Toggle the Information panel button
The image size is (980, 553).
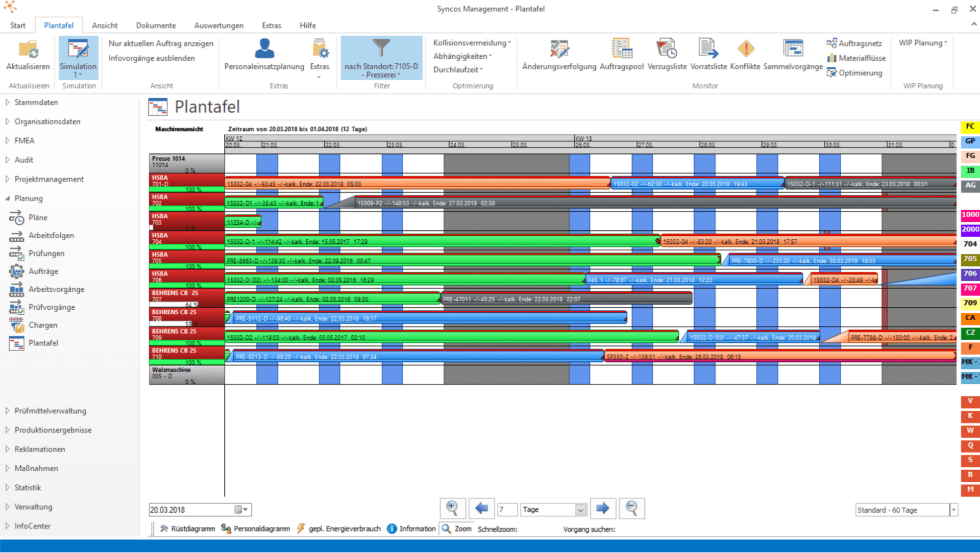click(411, 528)
